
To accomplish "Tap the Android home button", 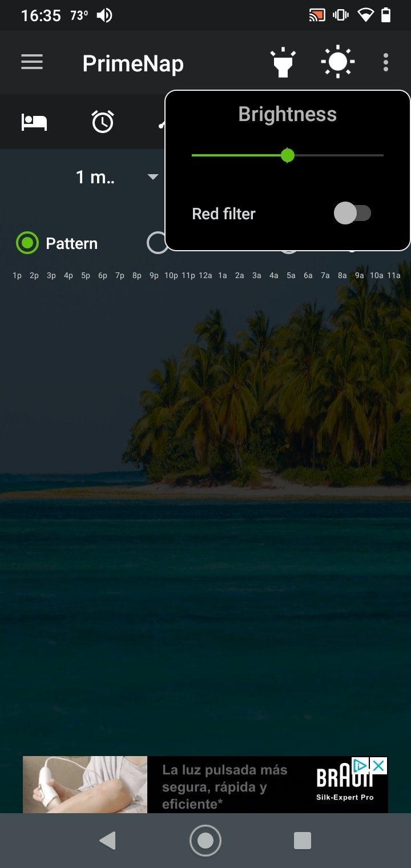I will click(205, 841).
